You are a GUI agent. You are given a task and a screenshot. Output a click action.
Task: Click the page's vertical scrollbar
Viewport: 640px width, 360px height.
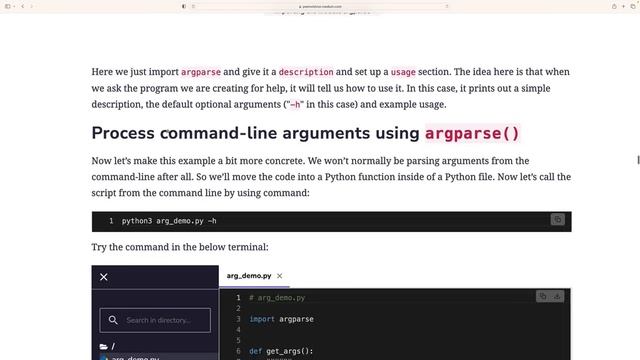click(x=638, y=160)
